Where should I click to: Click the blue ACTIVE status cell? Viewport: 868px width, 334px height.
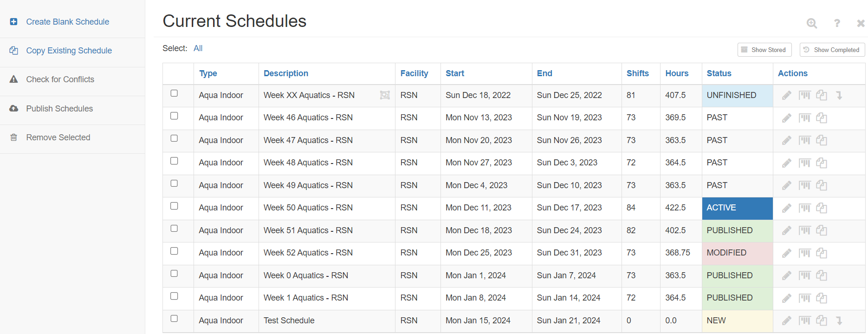pyautogui.click(x=737, y=208)
